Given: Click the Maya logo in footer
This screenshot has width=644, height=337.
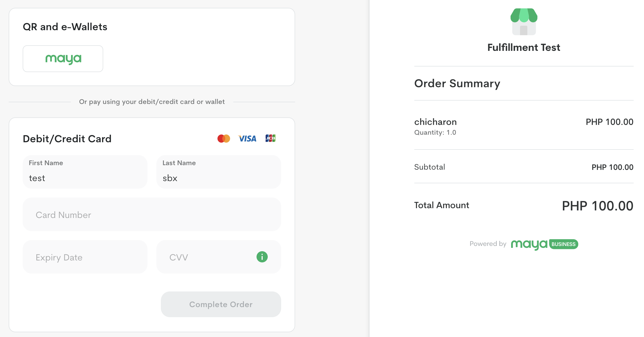Looking at the screenshot, I should coord(529,245).
